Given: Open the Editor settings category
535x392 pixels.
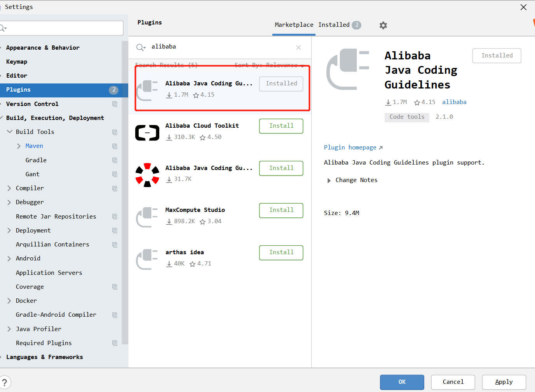Looking at the screenshot, I should pos(17,76).
